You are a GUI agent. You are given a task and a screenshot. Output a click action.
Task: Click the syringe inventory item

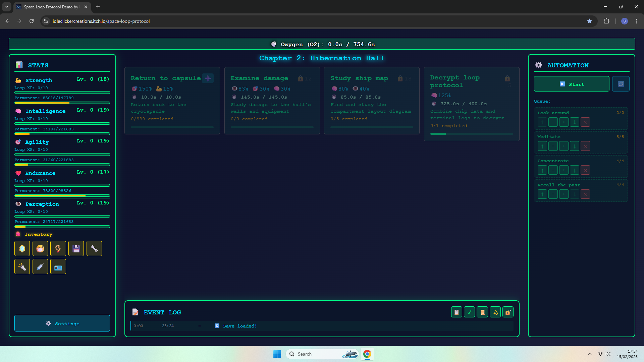pos(40,267)
